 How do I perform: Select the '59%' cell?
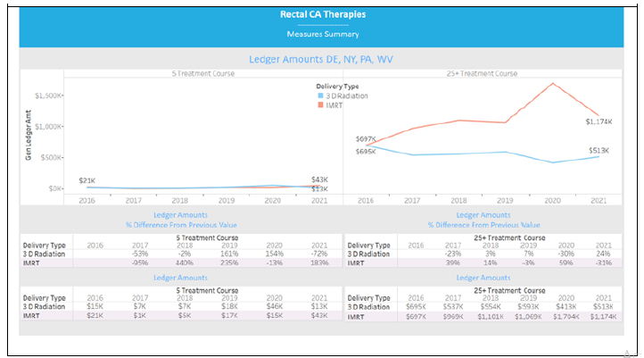tap(566, 262)
